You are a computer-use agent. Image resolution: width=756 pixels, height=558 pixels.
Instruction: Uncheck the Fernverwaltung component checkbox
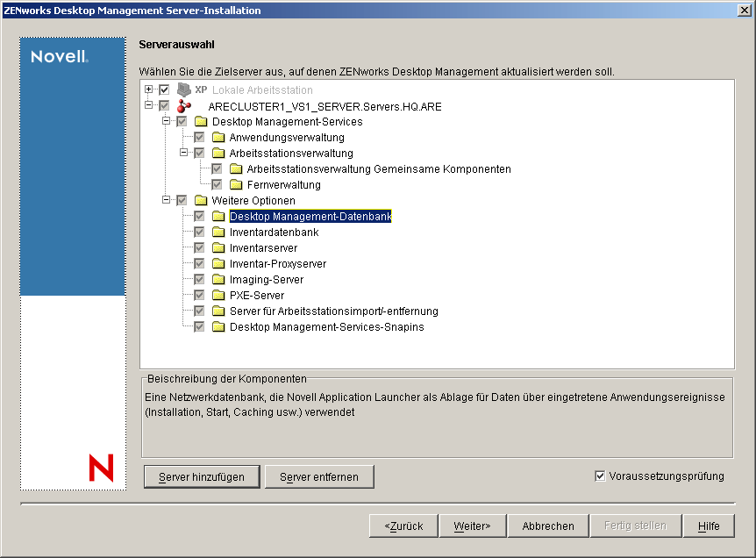click(216, 184)
